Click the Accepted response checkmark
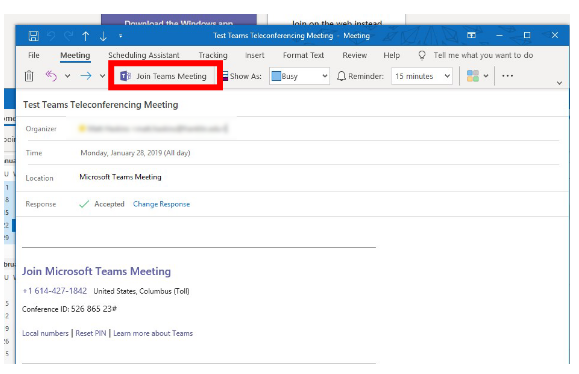Screen dimensions: 579x374 tap(84, 204)
